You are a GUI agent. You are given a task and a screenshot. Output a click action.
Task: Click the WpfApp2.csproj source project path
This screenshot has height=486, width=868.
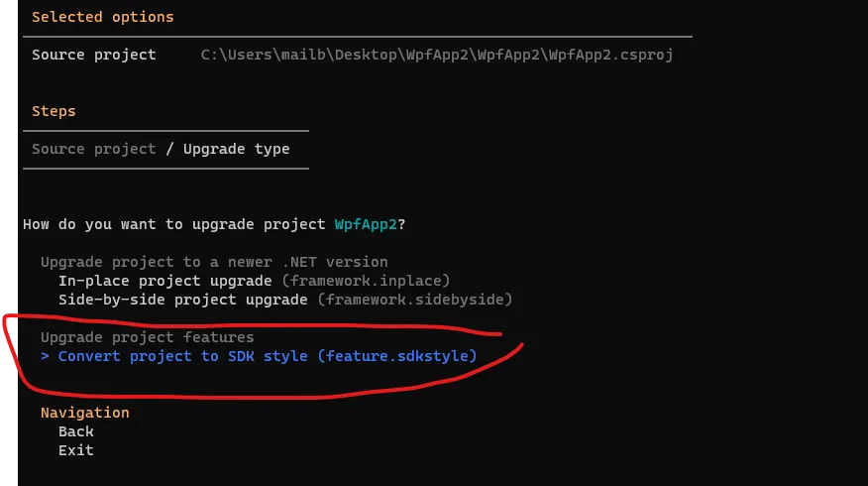pyautogui.click(x=437, y=55)
